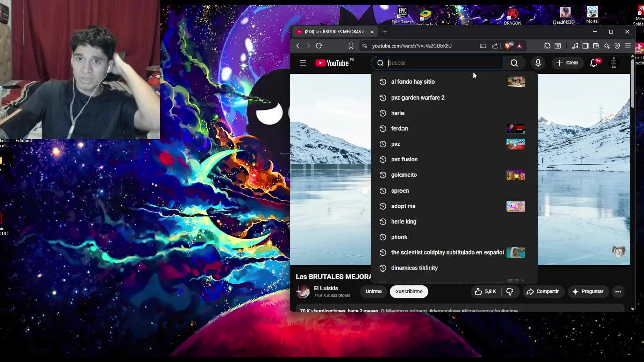This screenshot has height=362, width=644.
Task: Click thumbnail next to 'adopt me' suggestion
Action: click(516, 206)
